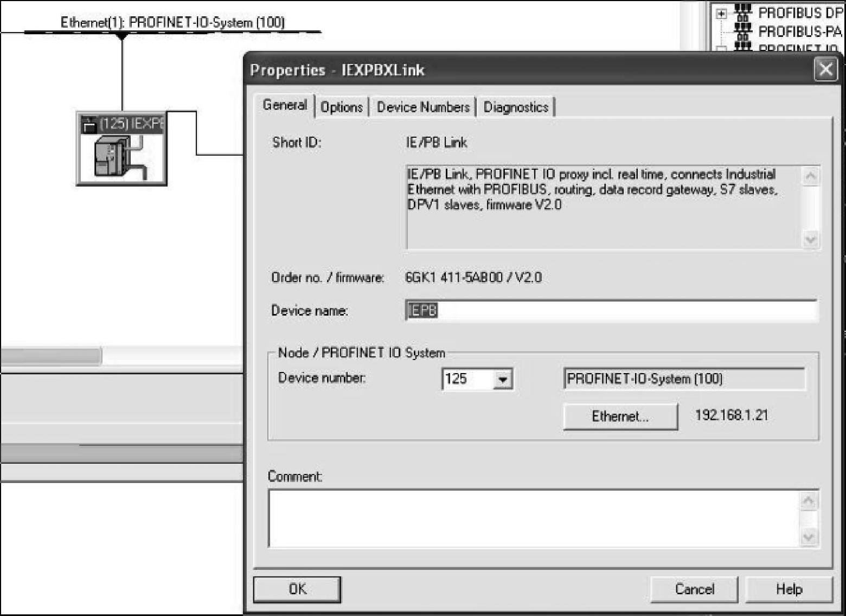Click the PROFIBUS DP catalog icon
This screenshot has height=616, width=846.
tap(743, 11)
